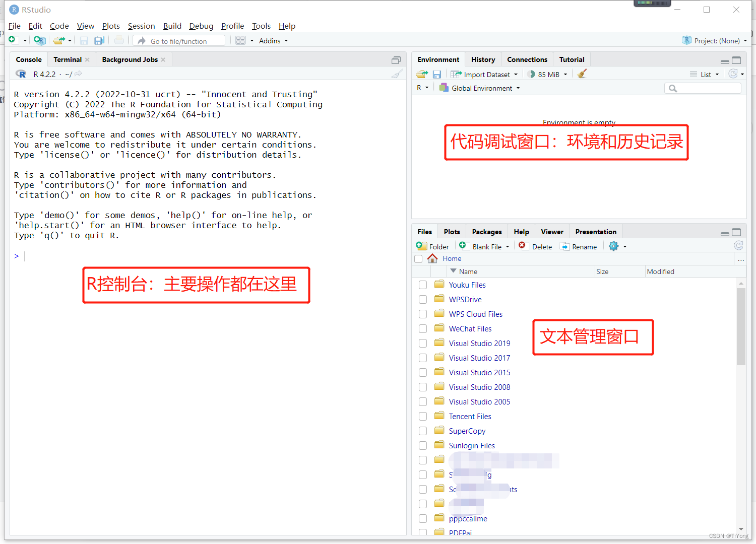Tick the checkbox for WPS Cloud Files
This screenshot has width=756, height=544.
[423, 314]
